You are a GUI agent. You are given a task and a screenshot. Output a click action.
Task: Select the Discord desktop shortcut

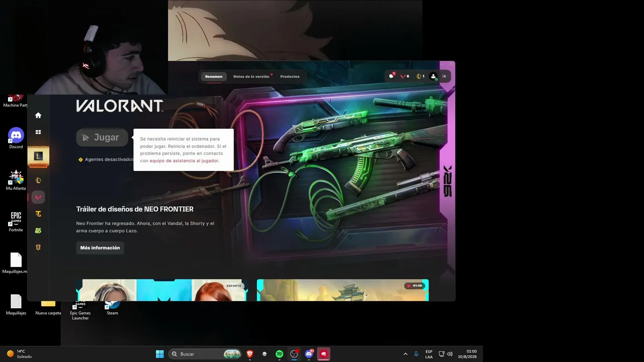16,138
